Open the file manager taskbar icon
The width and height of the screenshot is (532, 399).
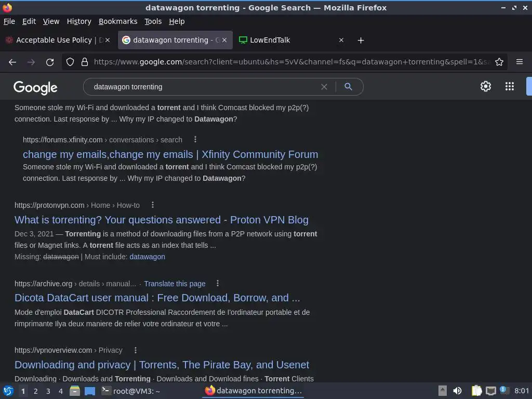[75, 391]
